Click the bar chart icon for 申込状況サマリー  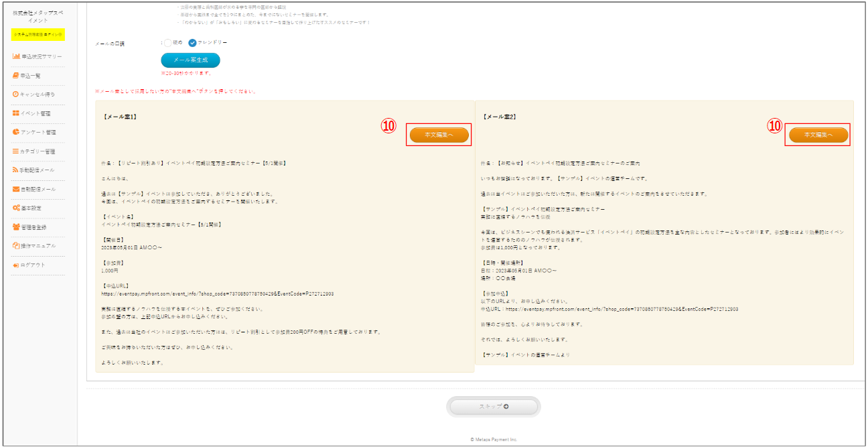[x=16, y=56]
